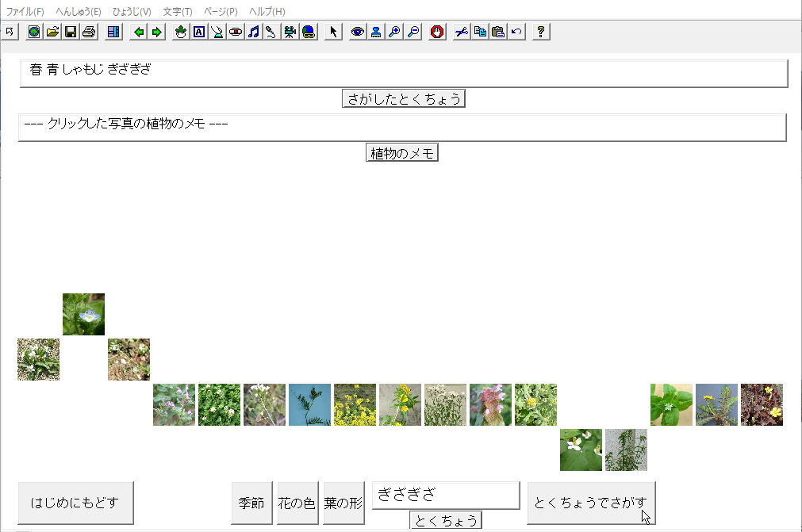
Task: Select the blue flower photo thumbnail
Action: tap(83, 314)
